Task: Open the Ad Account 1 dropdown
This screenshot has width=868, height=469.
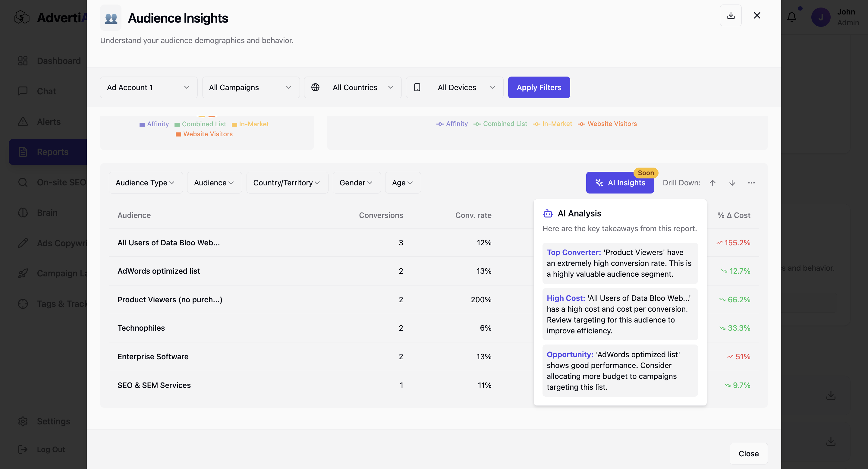Action: tap(149, 87)
